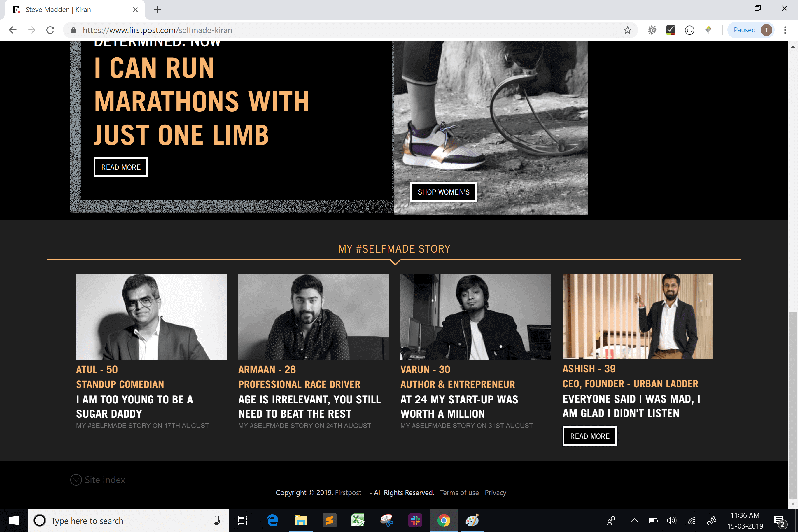
Task: Open File Explorer from taskbar
Action: coord(301,520)
